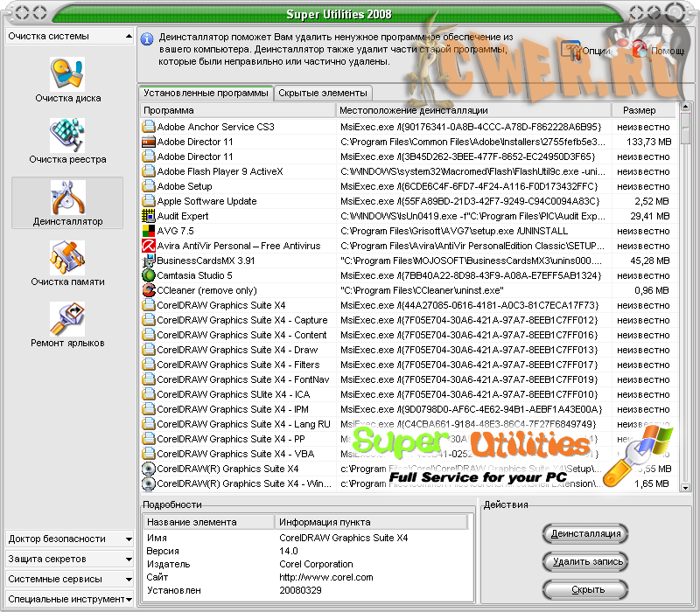Expand the Защита секретов section
The width and height of the screenshot is (700, 612).
[68, 559]
